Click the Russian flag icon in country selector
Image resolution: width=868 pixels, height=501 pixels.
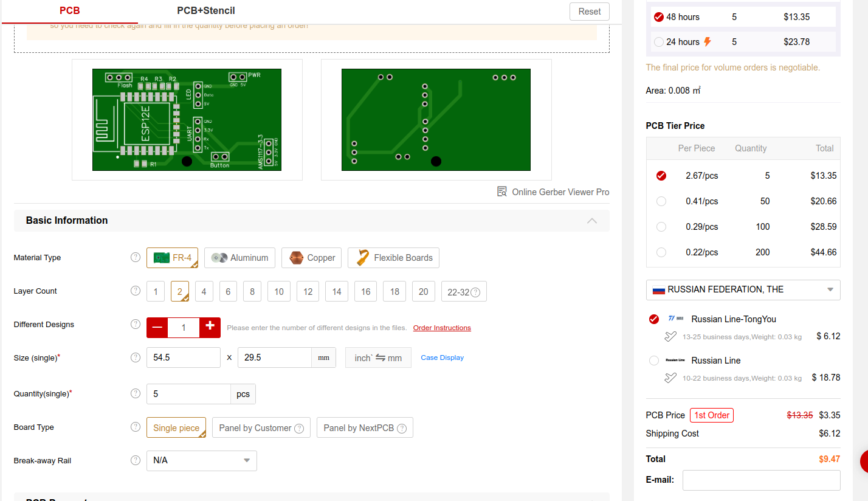click(x=659, y=290)
